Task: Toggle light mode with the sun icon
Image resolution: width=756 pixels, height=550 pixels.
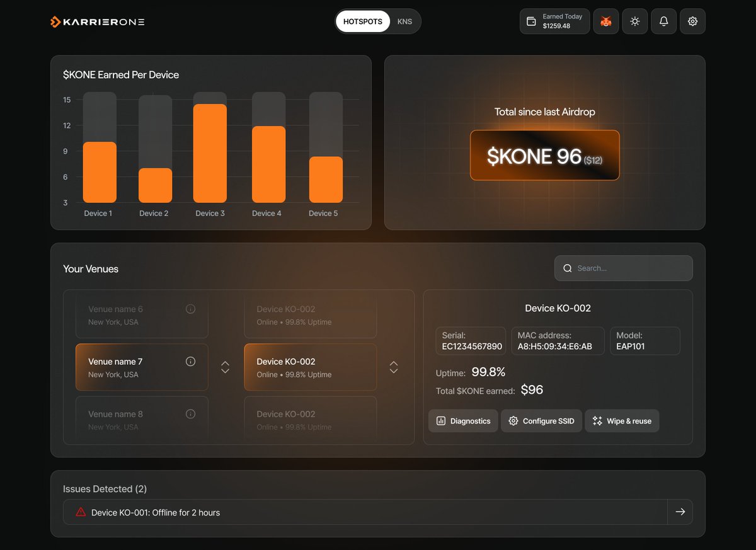Action: 635,21
